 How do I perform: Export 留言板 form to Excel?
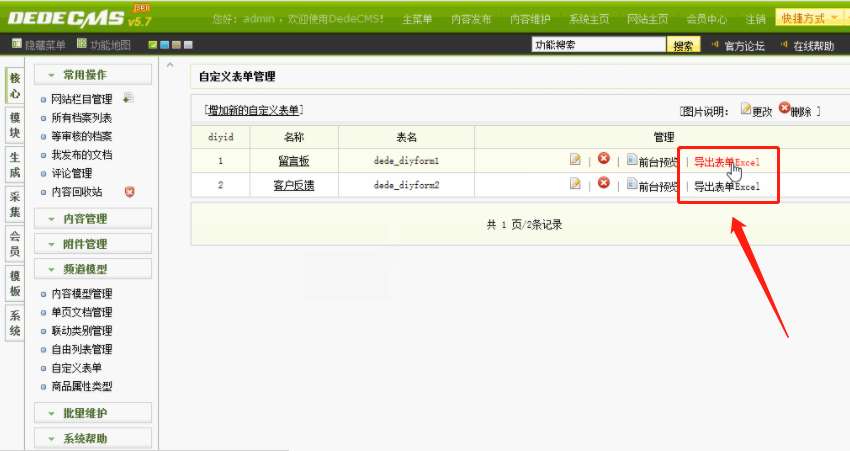tap(726, 162)
